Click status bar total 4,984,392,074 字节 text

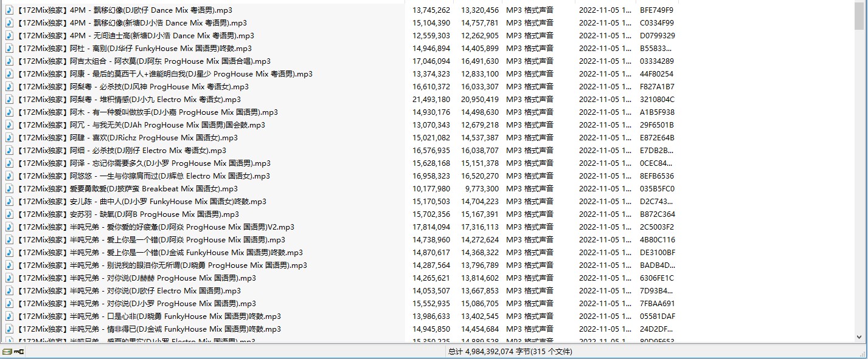[510, 352]
